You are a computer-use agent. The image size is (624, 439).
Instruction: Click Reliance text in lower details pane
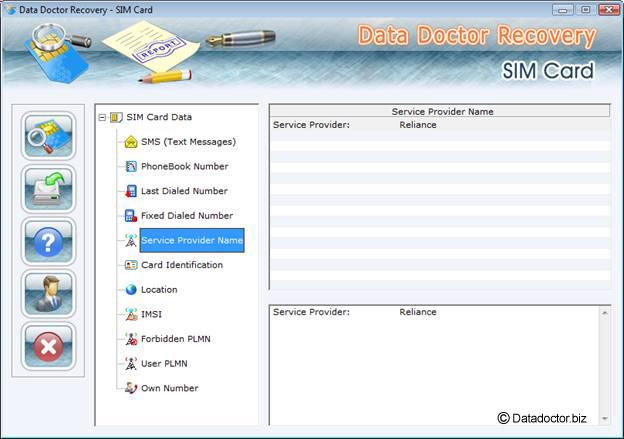pyautogui.click(x=418, y=312)
